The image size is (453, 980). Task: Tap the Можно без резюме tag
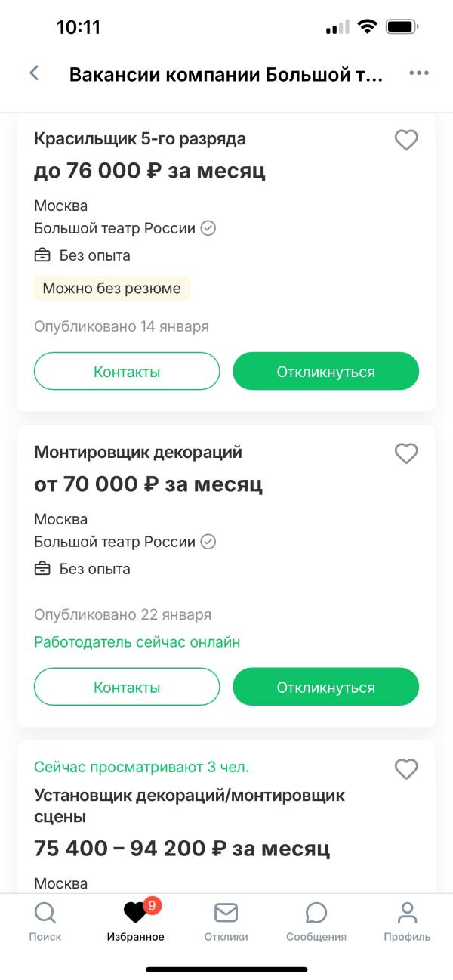tap(112, 288)
